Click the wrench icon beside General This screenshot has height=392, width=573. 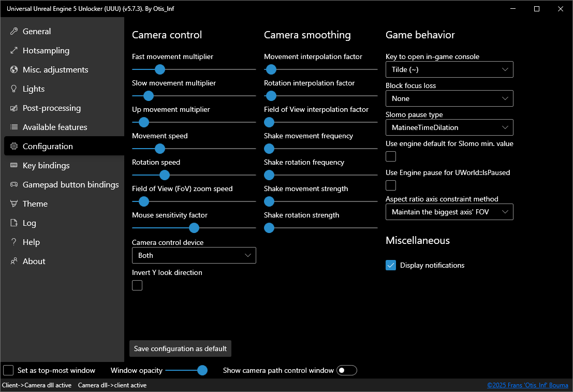(x=14, y=32)
